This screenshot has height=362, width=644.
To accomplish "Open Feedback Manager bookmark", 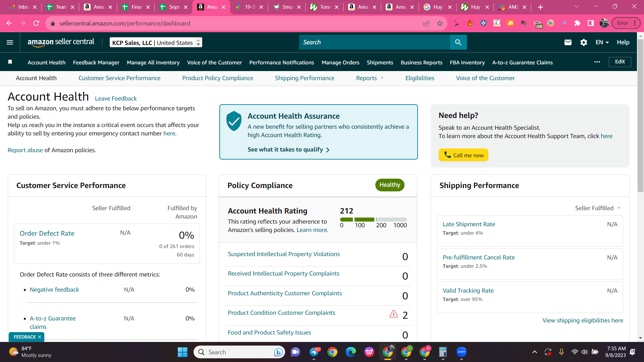I will pyautogui.click(x=96, y=62).
